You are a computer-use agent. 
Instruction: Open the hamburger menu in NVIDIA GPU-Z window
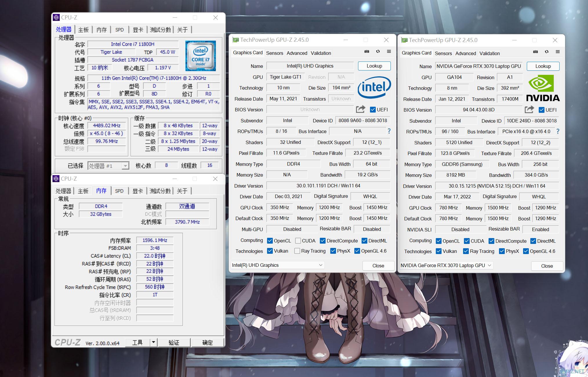tap(558, 52)
